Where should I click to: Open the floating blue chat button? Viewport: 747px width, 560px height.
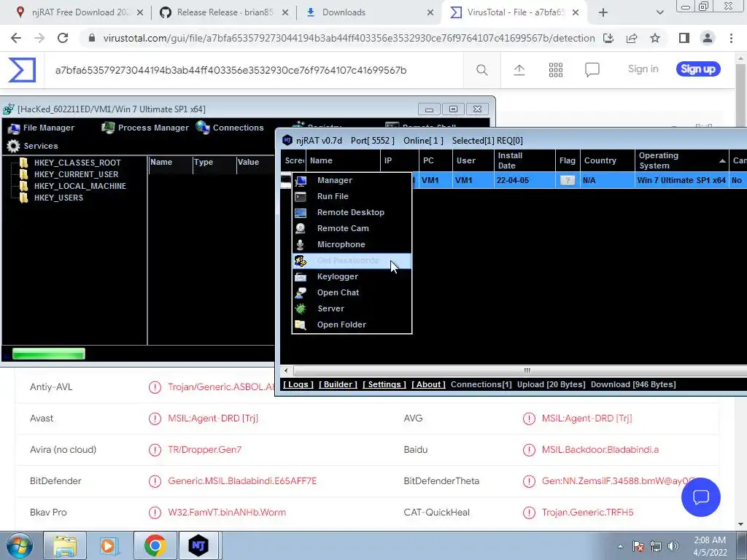(701, 497)
